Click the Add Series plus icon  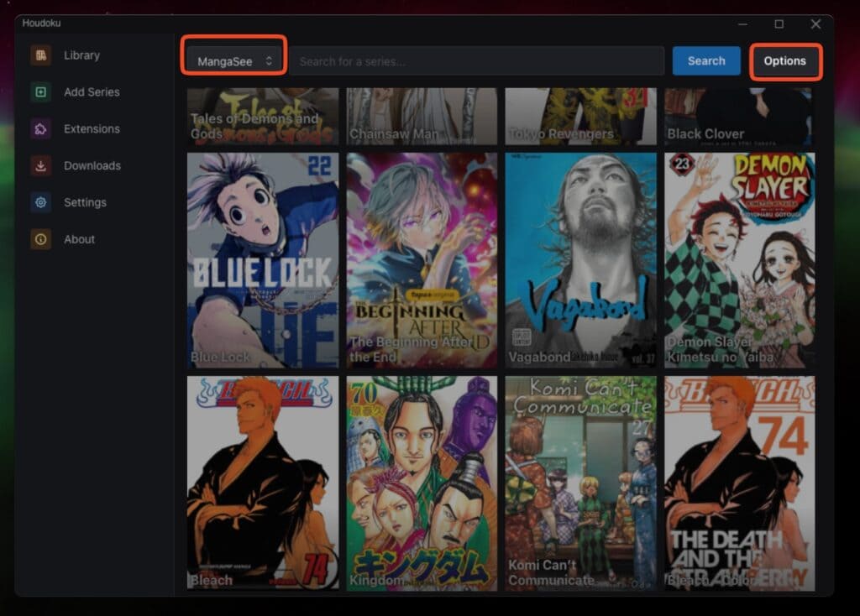point(40,91)
